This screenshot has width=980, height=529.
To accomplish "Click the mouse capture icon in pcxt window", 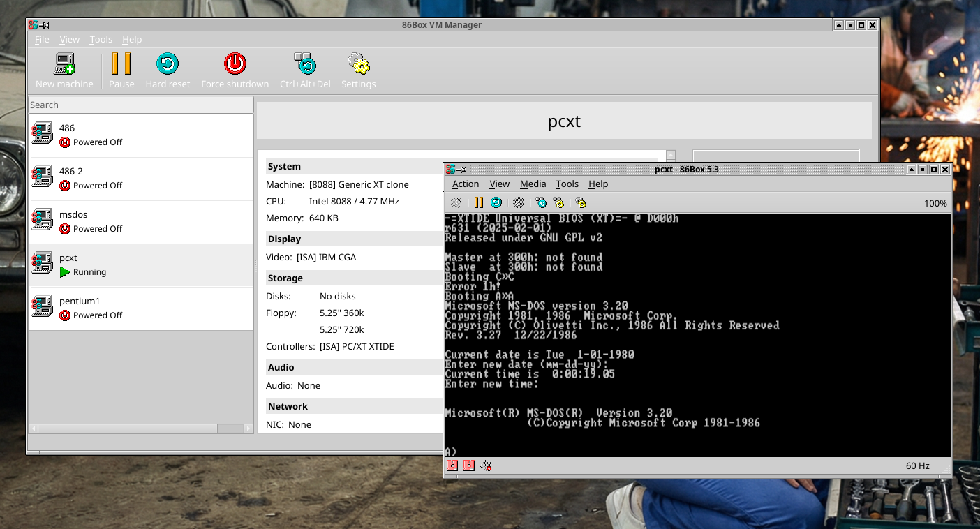I will (456, 202).
